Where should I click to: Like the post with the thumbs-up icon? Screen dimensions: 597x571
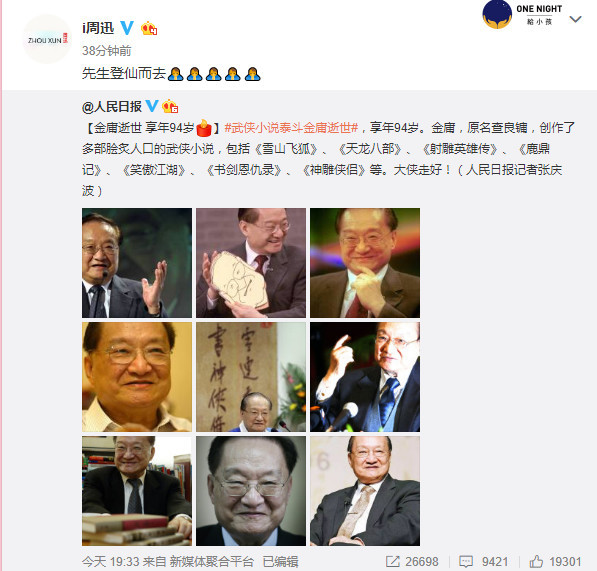pos(536,561)
